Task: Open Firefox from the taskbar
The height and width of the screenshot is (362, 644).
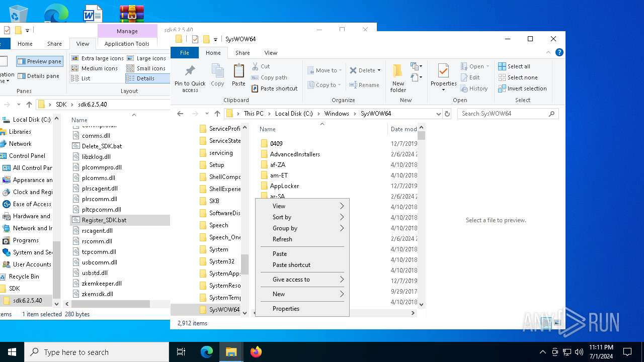Action: (x=256, y=352)
